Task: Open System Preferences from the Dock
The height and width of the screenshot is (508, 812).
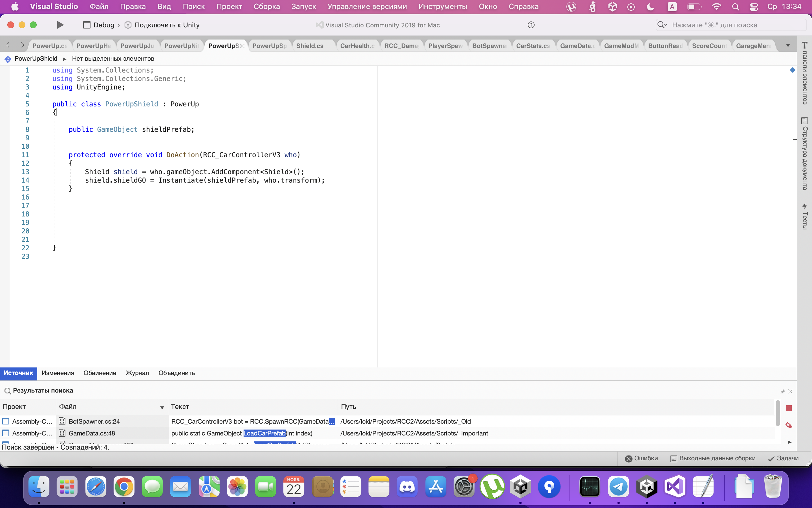Action: 464,487
